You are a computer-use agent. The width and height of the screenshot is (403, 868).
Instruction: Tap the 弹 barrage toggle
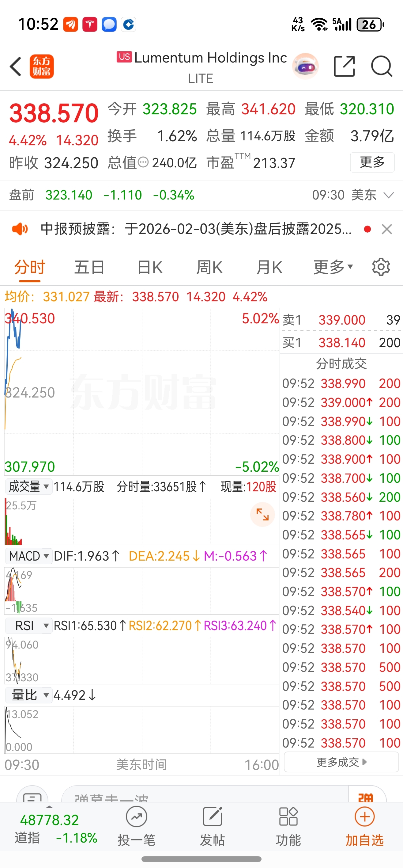366,794
